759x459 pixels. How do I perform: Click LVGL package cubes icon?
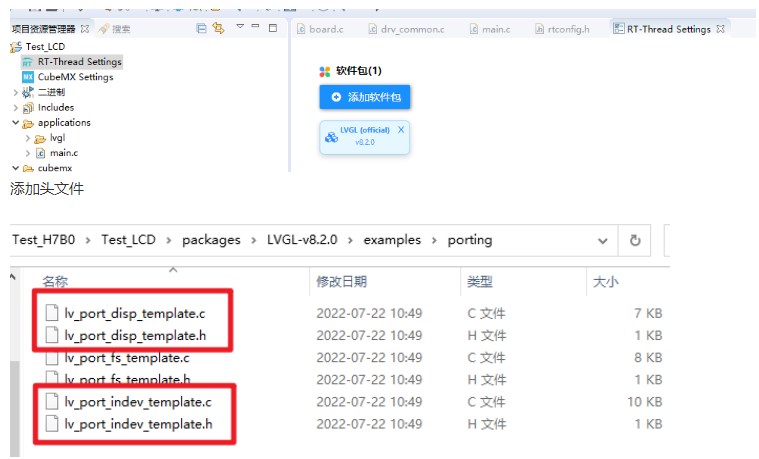332,138
